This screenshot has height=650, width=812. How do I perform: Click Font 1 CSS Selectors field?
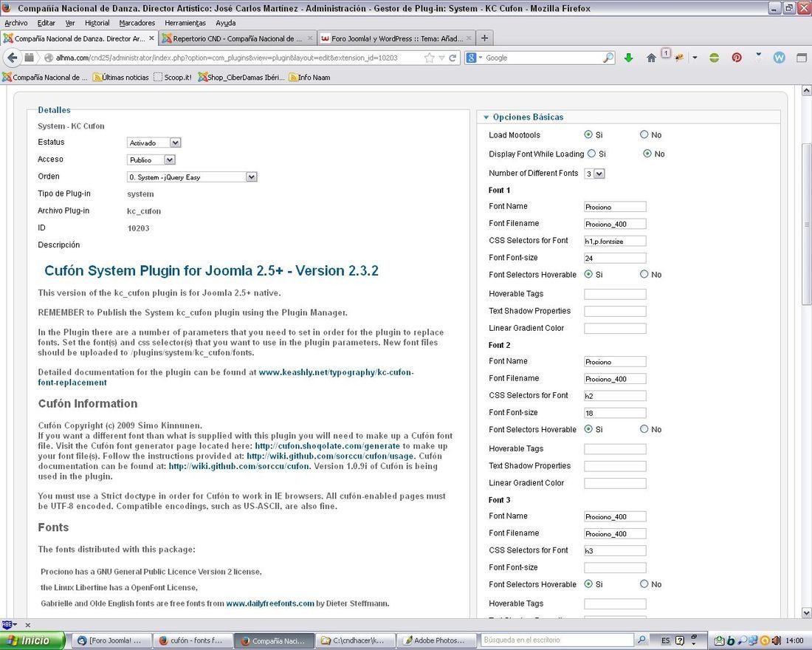[615, 241]
